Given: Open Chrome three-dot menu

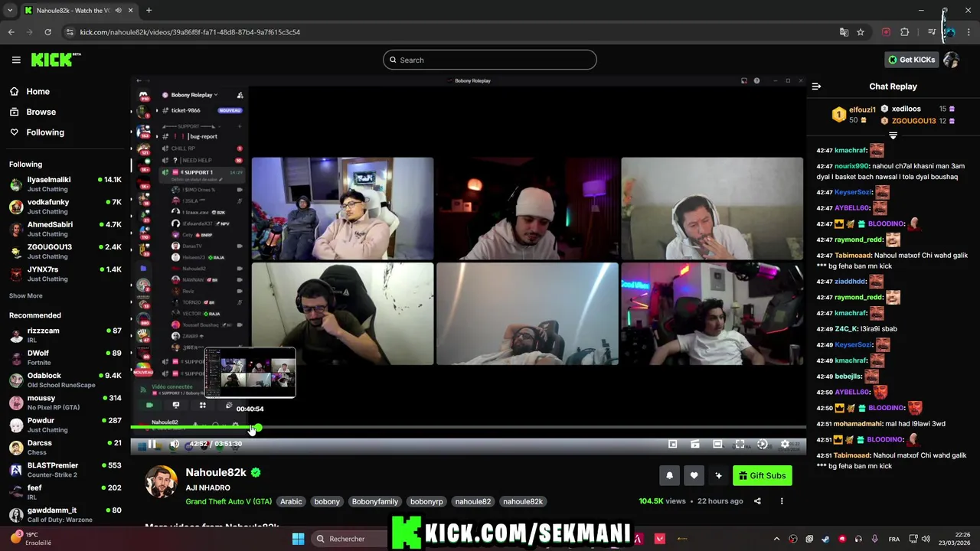Looking at the screenshot, I should pos(969,32).
